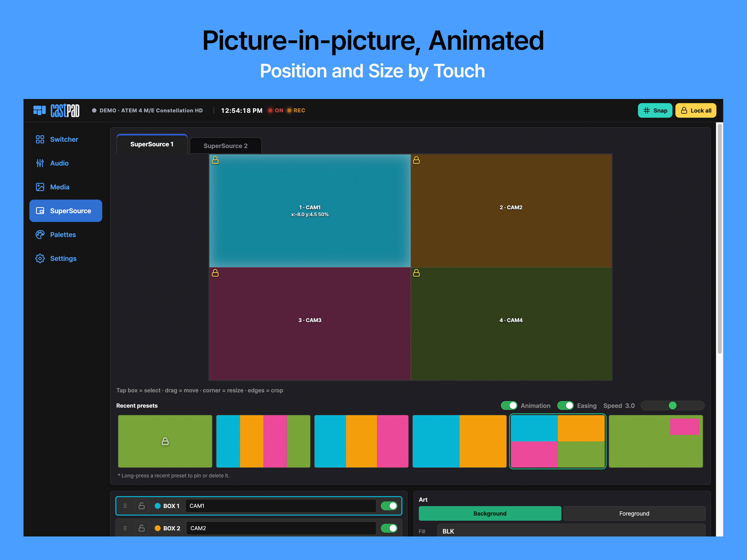Toggle the BOX 2 lock icon
This screenshot has height=560, width=747.
[x=141, y=528]
